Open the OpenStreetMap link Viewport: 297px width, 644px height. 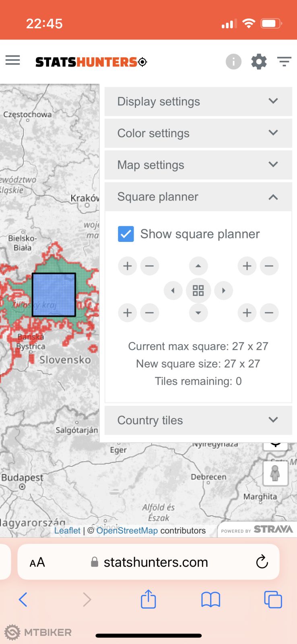(x=127, y=530)
